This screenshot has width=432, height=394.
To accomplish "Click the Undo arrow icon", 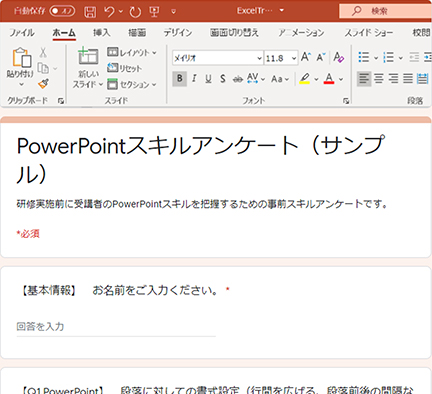I will [x=109, y=12].
